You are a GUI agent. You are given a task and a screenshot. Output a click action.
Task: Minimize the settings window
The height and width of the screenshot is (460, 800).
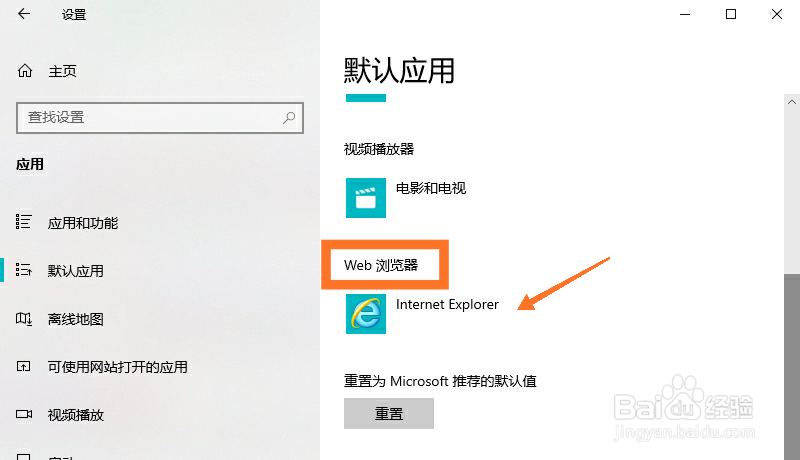click(685, 14)
